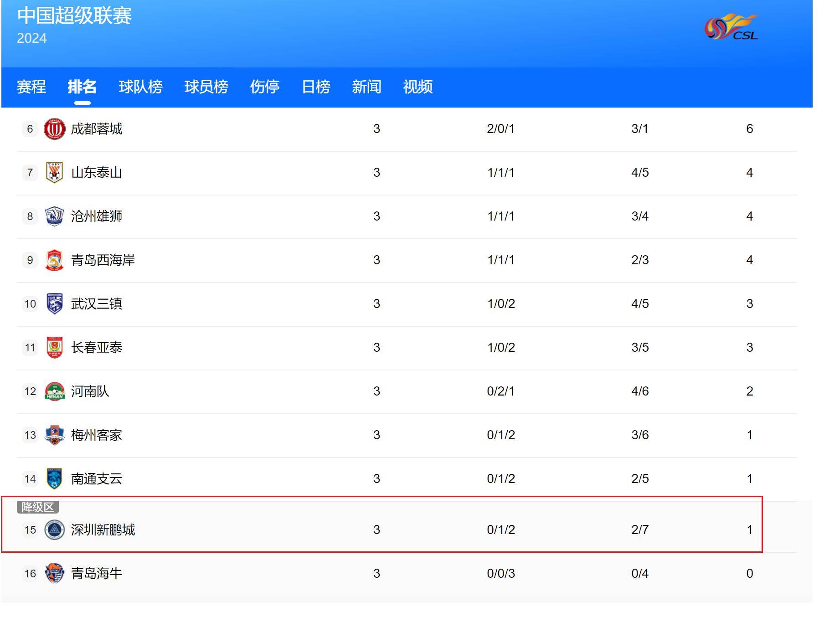The height and width of the screenshot is (617, 840).
Task: Open the 日榜 daily tab
Action: coord(316,87)
